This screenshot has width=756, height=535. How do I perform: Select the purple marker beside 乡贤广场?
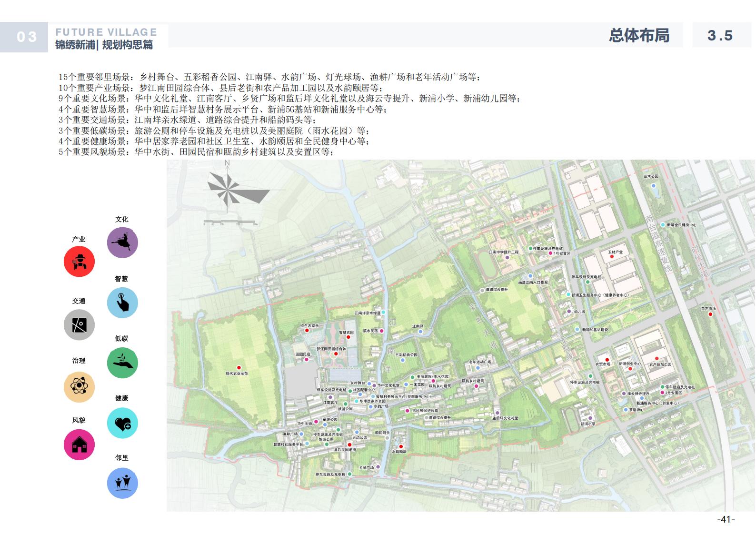[x=378, y=467]
